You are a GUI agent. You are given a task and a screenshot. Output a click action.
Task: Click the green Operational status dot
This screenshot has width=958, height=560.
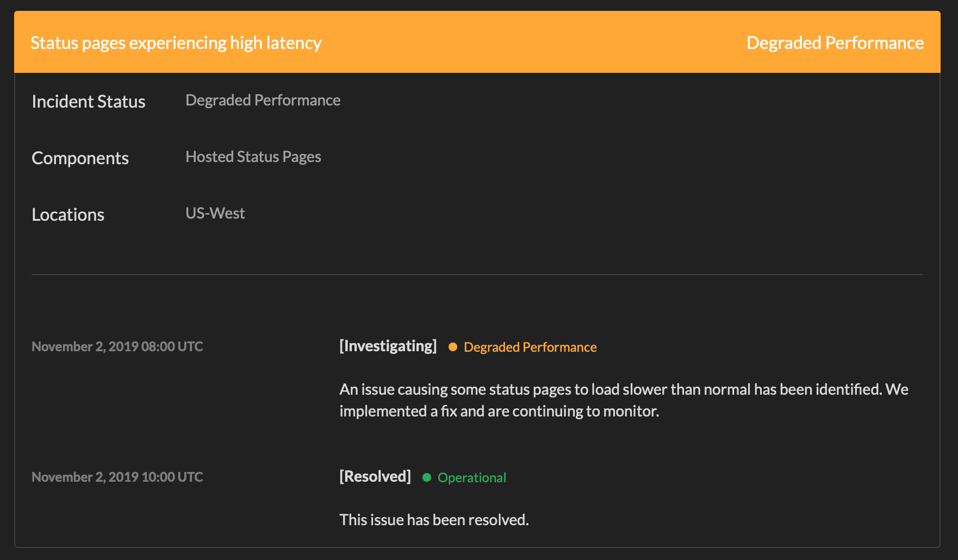(x=427, y=477)
